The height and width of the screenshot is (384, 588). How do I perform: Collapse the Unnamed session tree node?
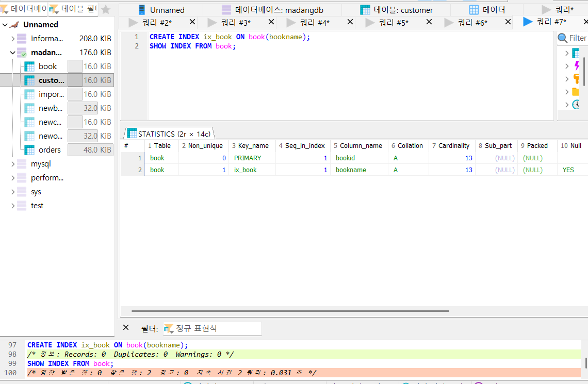point(5,25)
